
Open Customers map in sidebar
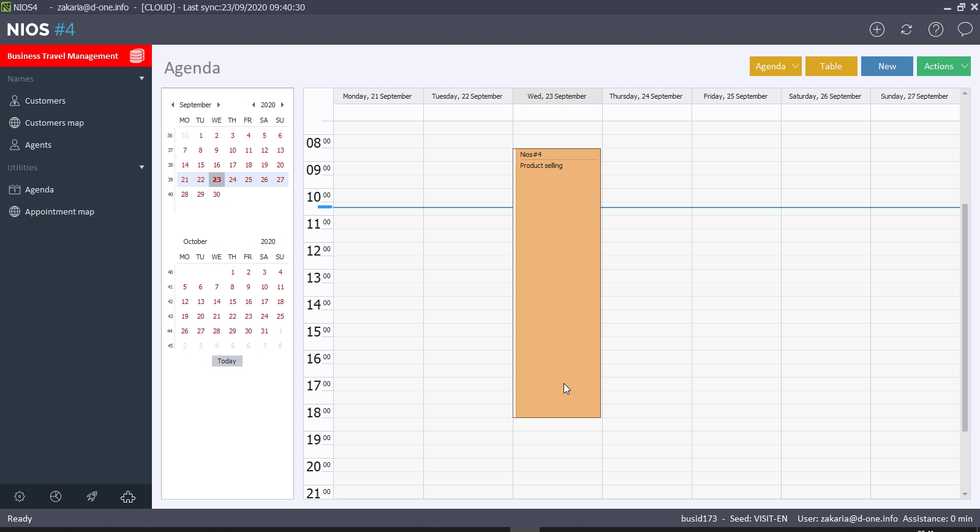(54, 123)
